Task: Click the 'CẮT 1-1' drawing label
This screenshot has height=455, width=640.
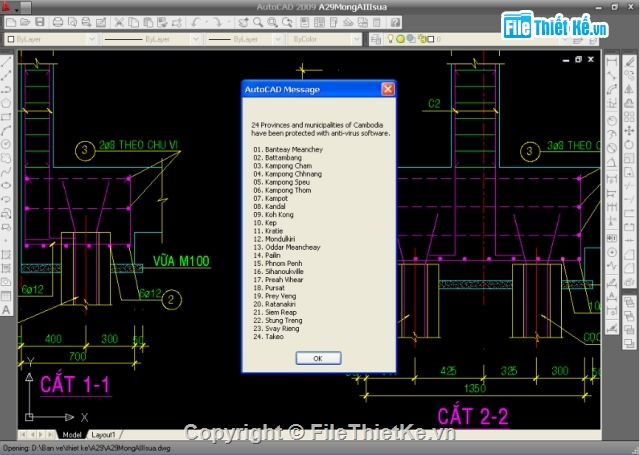Action: (75, 385)
